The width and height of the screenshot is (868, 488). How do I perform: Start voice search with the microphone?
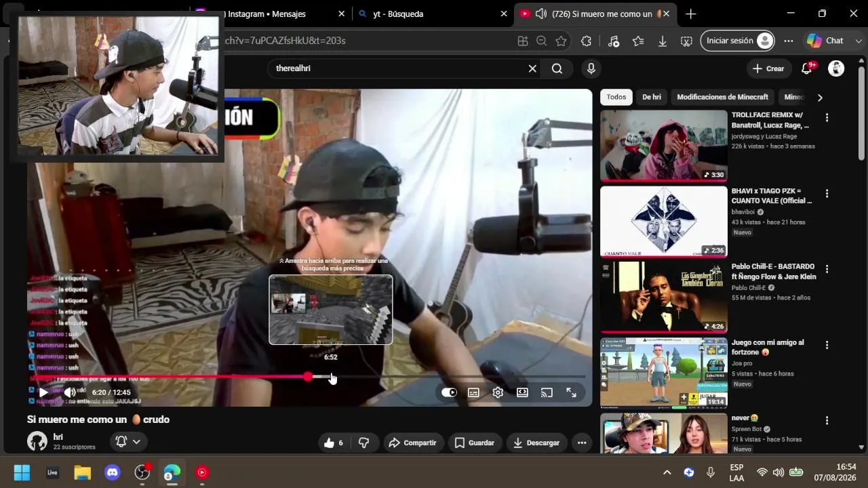[591, 68]
